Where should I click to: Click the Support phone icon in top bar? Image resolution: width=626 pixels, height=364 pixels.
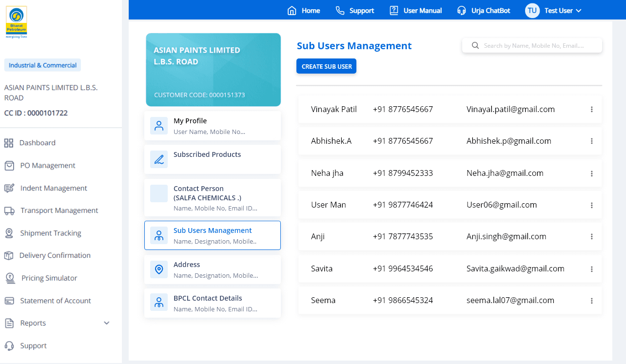coord(340,10)
